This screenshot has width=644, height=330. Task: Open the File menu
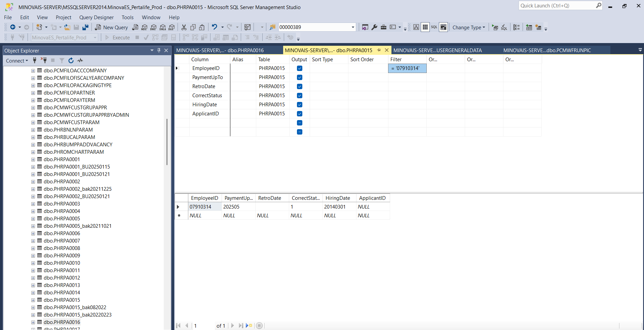point(8,17)
